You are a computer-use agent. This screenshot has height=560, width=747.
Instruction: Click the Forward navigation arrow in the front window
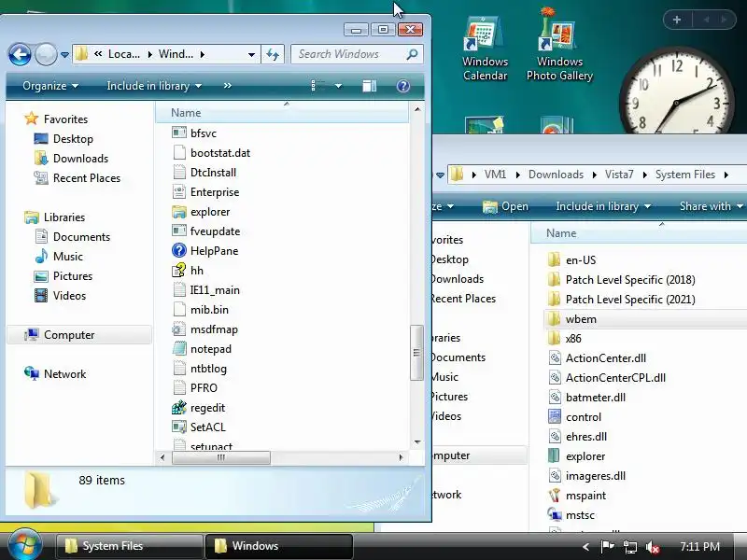coord(46,54)
